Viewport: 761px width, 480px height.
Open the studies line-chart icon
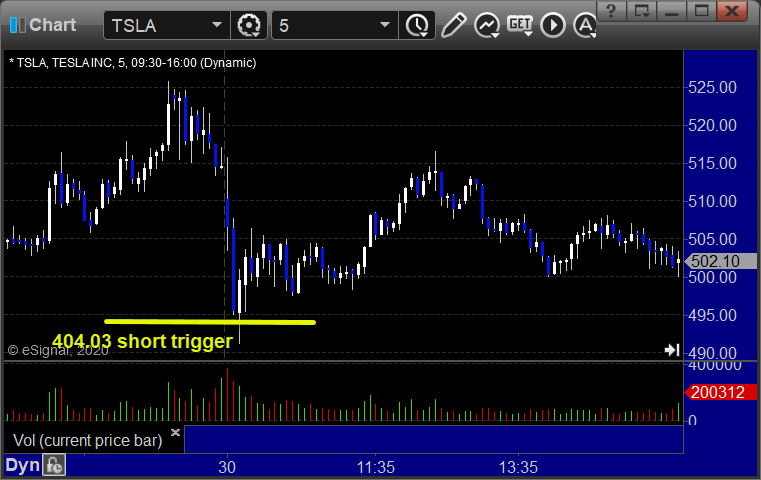click(487, 25)
